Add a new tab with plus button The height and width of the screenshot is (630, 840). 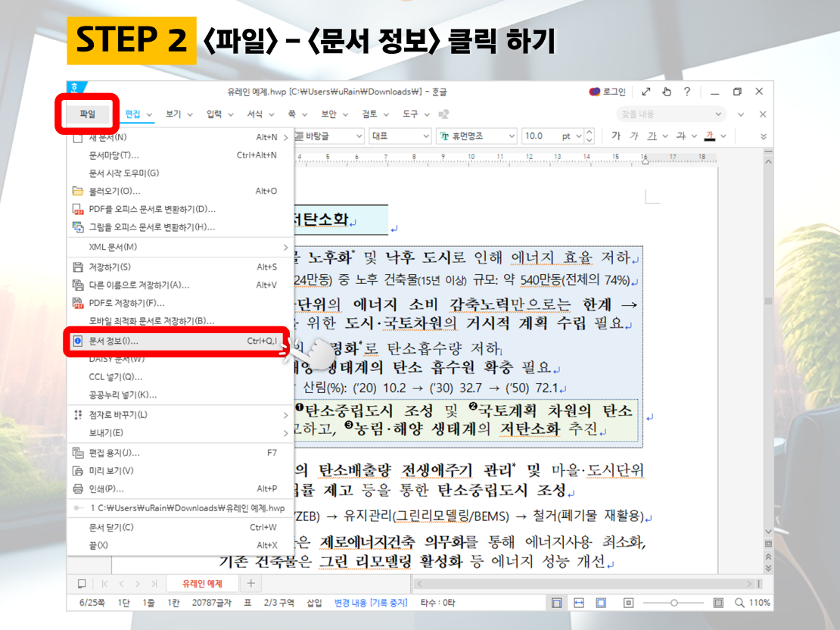coord(250,583)
